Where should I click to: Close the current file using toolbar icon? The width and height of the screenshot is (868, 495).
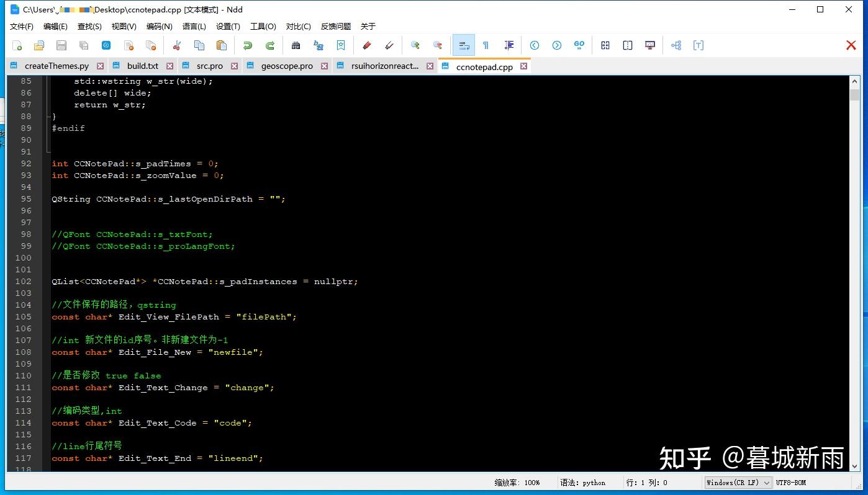click(x=129, y=45)
